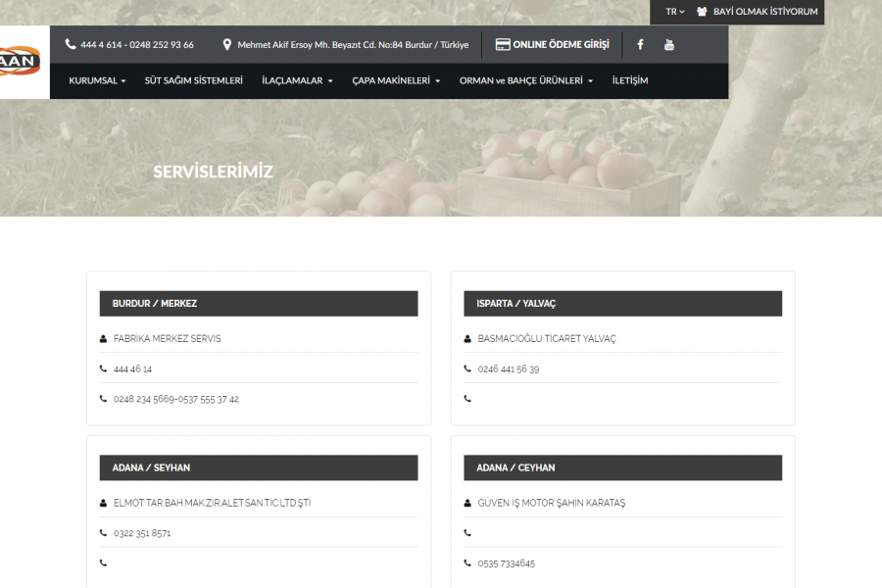
Task: Click the map pin address icon
Action: 227,44
